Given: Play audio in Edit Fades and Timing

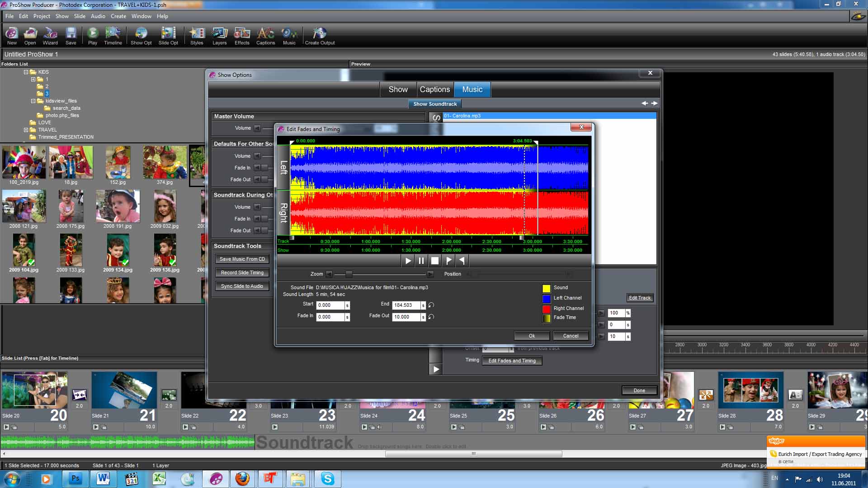Looking at the screenshot, I should coord(408,261).
